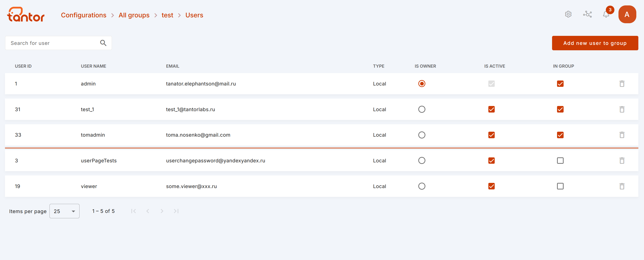Click email some.viewer@xxx.ru
This screenshot has height=260, width=644.
(x=191, y=186)
